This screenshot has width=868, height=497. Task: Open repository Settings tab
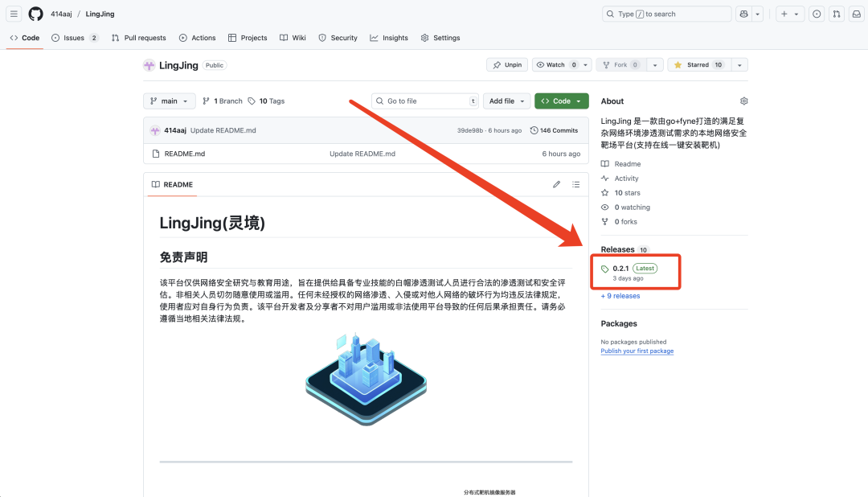[440, 38]
